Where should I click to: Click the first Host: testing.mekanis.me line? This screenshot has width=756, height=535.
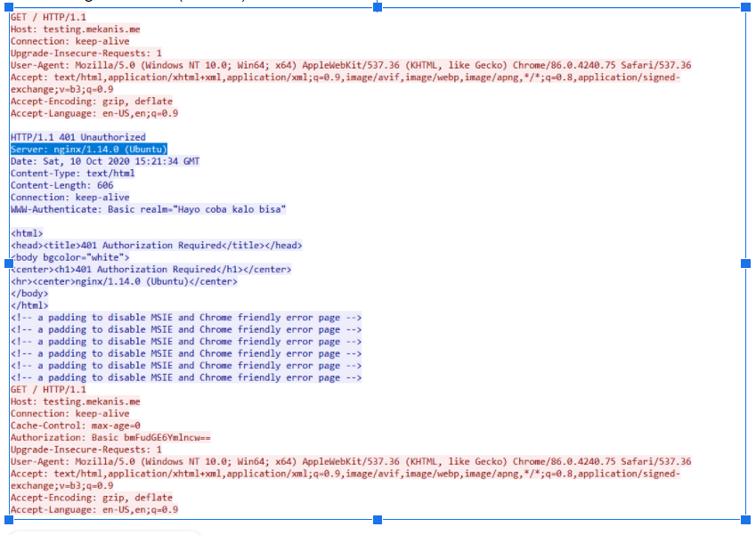[x=75, y=29]
